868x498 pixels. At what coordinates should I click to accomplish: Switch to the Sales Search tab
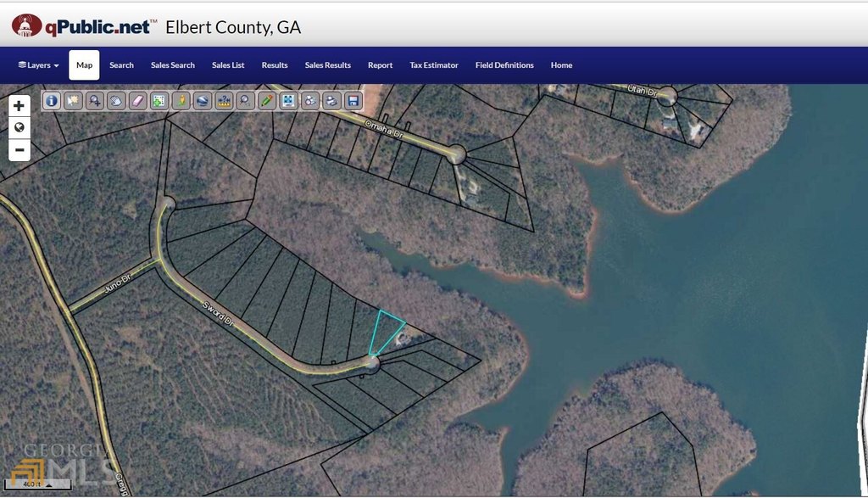tap(173, 65)
